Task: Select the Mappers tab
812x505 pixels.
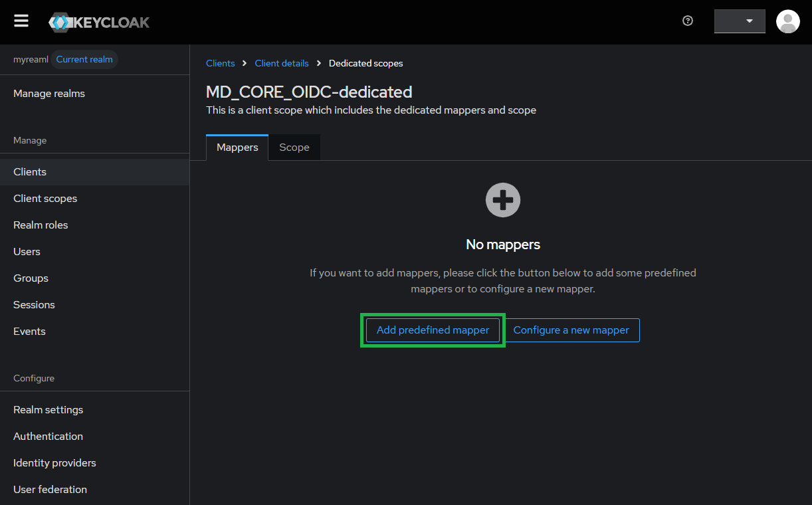Action: coord(237,148)
